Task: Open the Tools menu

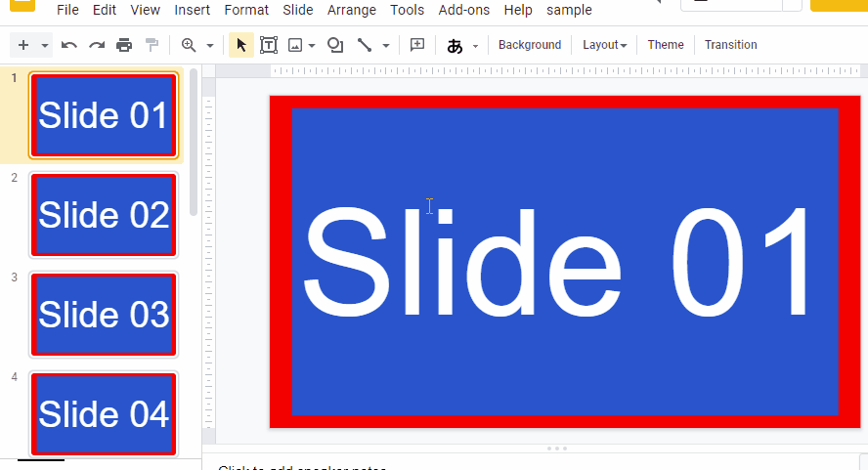Action: pos(407,10)
